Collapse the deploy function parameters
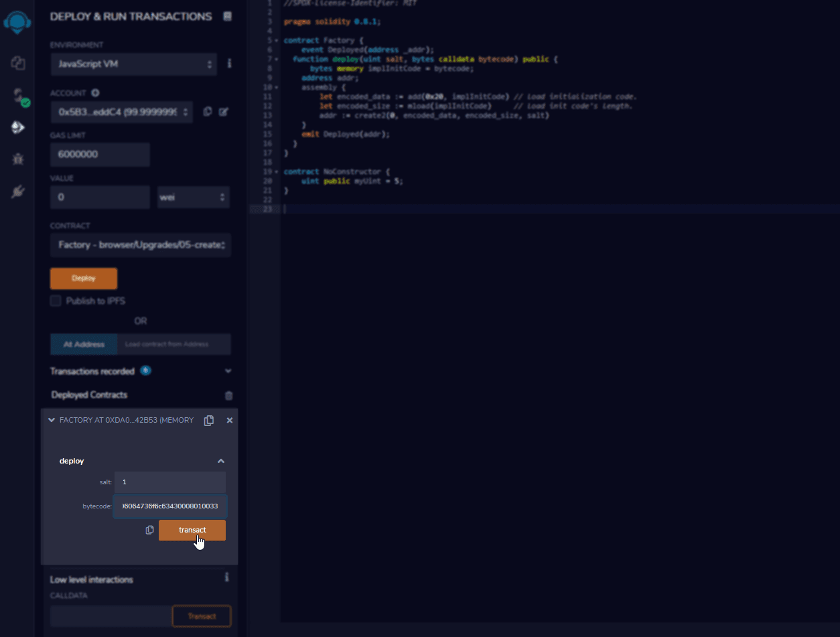This screenshot has width=840, height=637. click(221, 461)
